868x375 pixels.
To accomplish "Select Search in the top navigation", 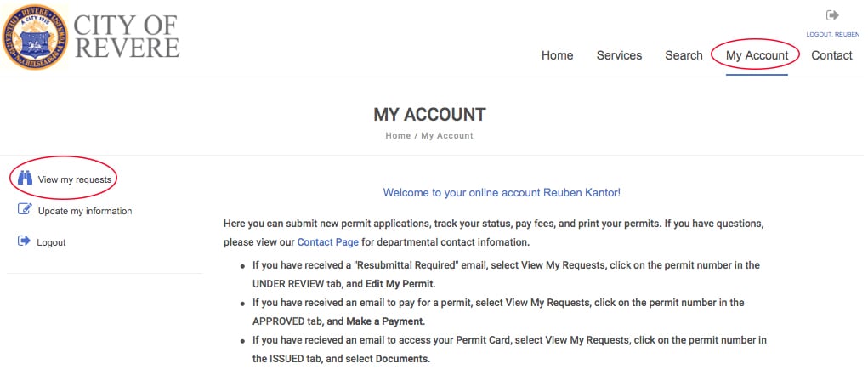I will coord(684,55).
